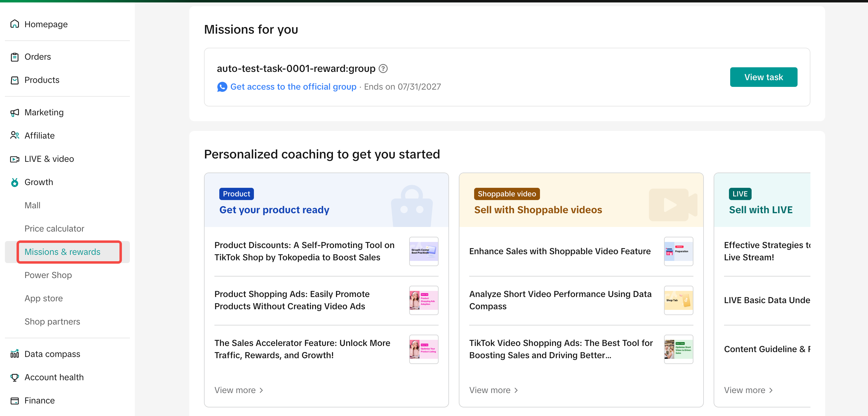This screenshot has width=868, height=416.
Task: Click the LIVE & video camera icon
Action: coord(14,159)
